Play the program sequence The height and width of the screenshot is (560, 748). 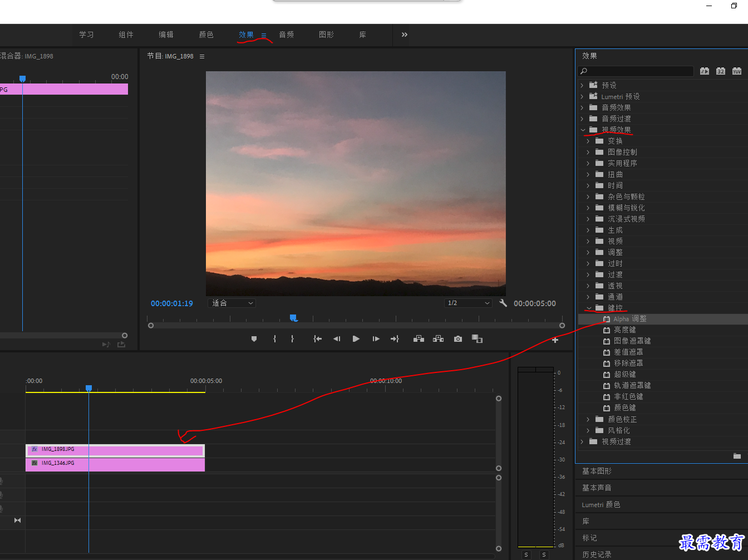356,339
